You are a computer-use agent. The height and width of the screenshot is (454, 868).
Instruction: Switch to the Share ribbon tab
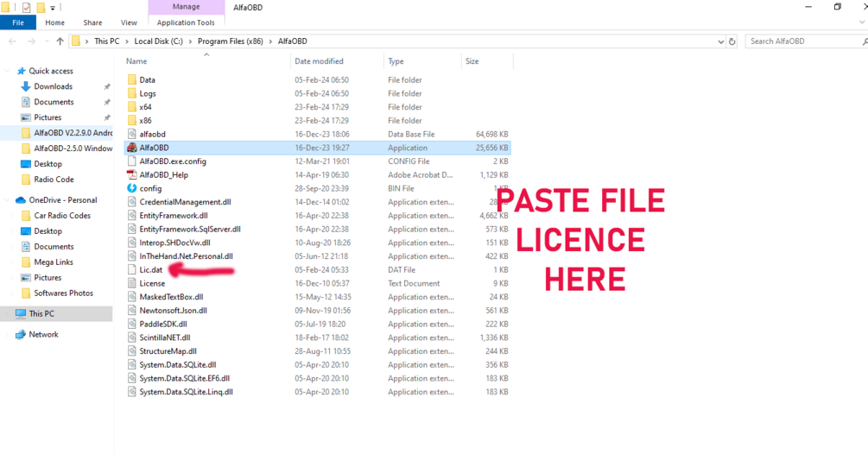pyautogui.click(x=92, y=22)
